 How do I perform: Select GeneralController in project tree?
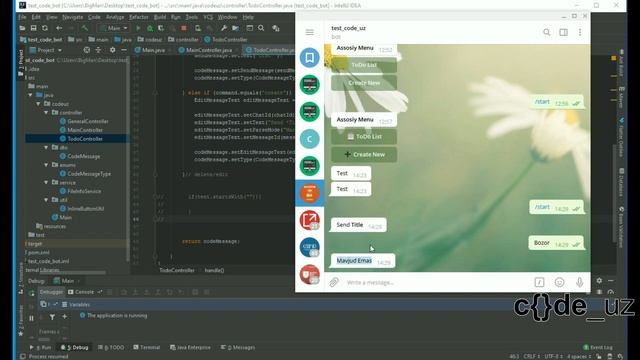coord(88,121)
